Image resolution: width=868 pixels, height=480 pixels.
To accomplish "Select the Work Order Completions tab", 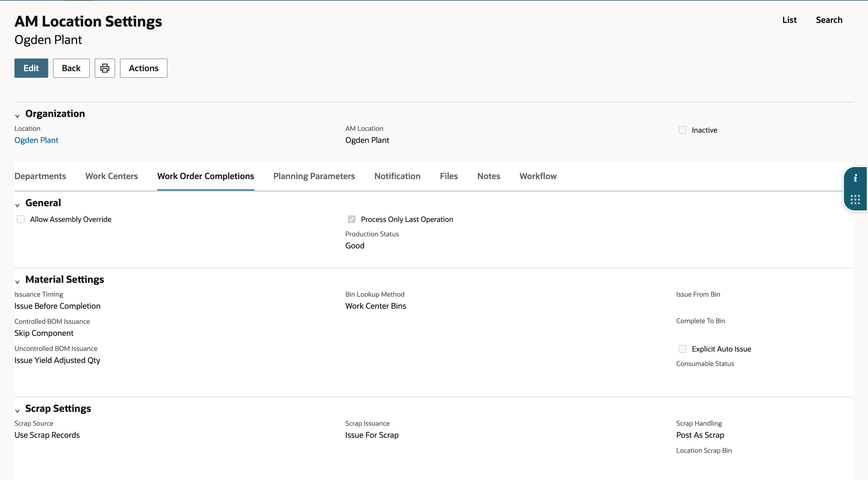I will click(206, 176).
